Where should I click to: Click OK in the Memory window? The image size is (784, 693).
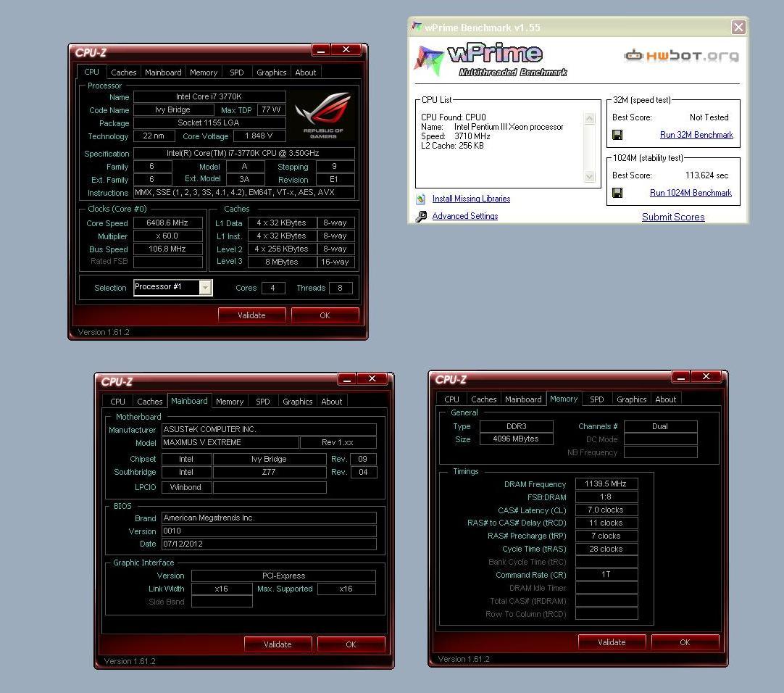pos(685,642)
